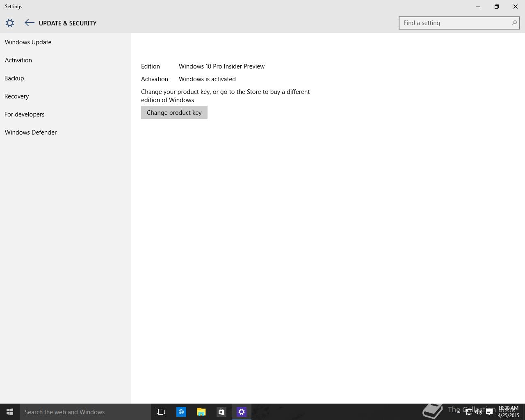Viewport: 525px width, 420px height.
Task: Open Windows Defender settings
Action: coord(31,132)
